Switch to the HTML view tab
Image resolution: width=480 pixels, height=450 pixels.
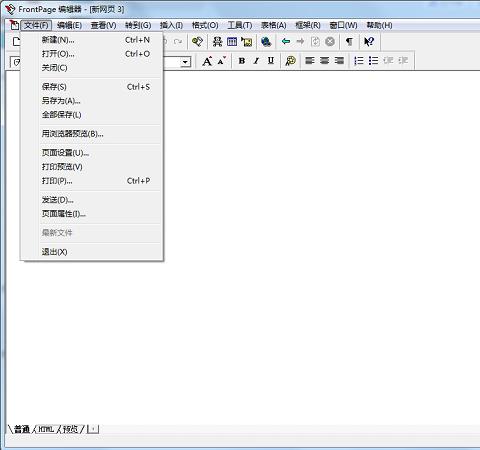(46, 429)
